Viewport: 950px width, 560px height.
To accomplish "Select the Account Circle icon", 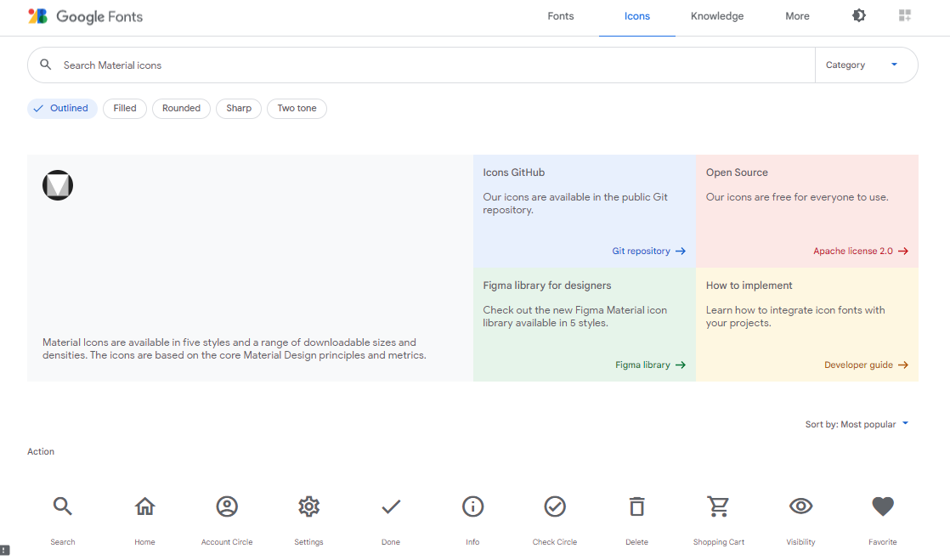I will (x=227, y=507).
